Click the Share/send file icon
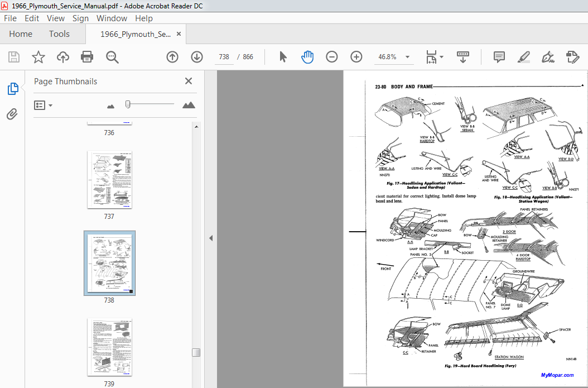 [x=572, y=57]
